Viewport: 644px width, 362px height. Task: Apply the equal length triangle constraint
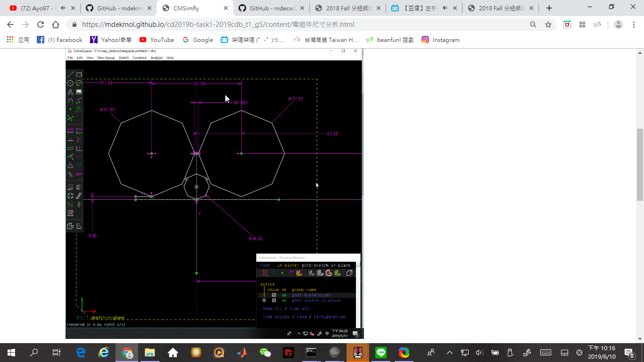coord(70,165)
